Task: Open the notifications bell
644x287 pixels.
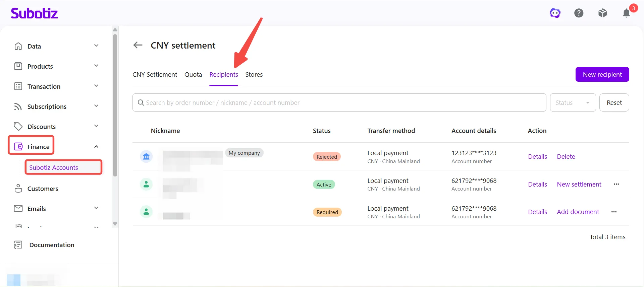Action: coord(626,13)
